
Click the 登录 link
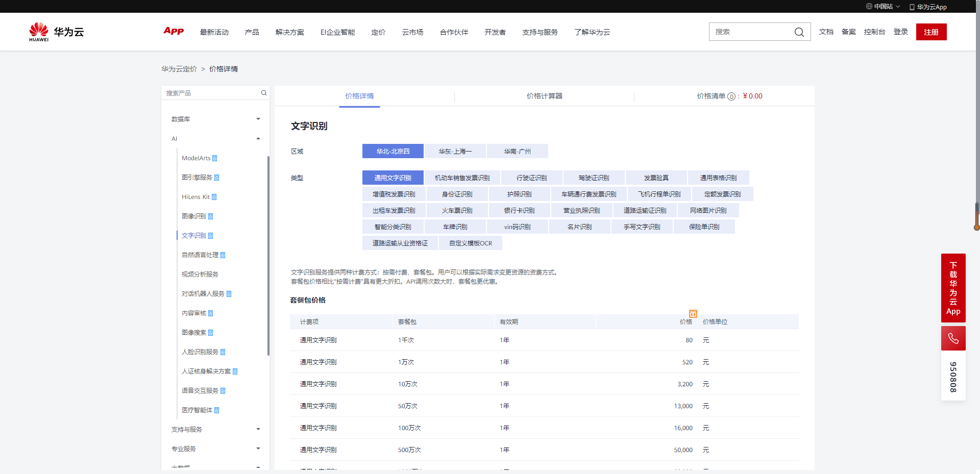point(901,32)
